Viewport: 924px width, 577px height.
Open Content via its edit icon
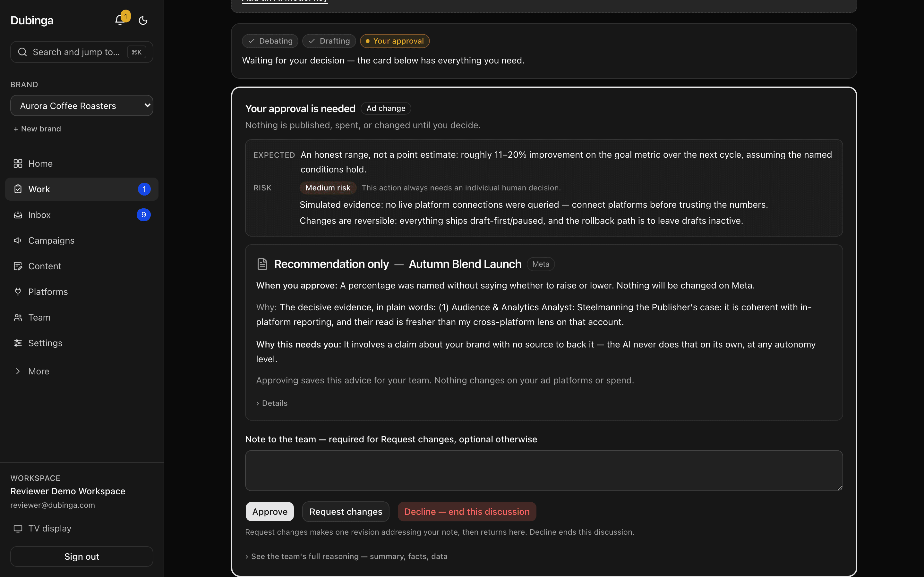(x=18, y=266)
